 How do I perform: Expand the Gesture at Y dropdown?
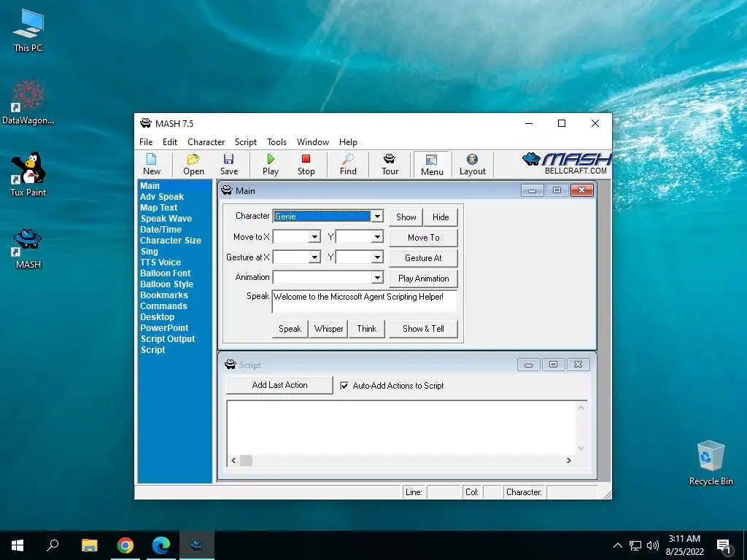(x=377, y=257)
